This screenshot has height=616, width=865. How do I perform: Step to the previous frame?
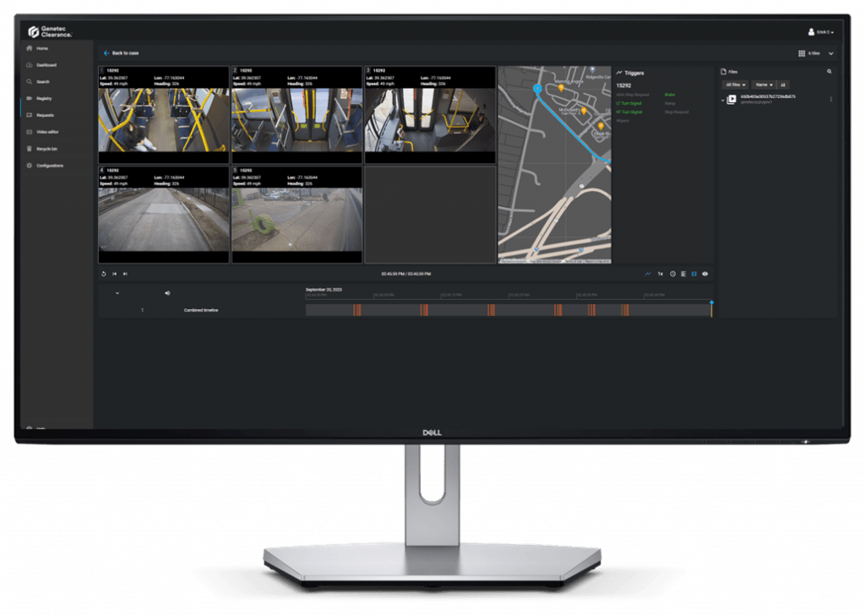114,274
